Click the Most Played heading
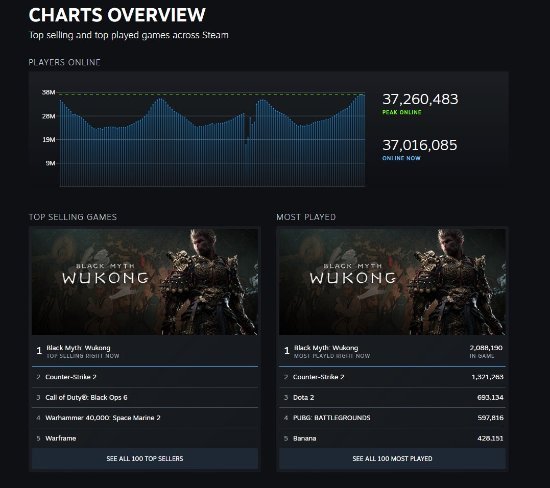The height and width of the screenshot is (488, 550). (x=306, y=217)
